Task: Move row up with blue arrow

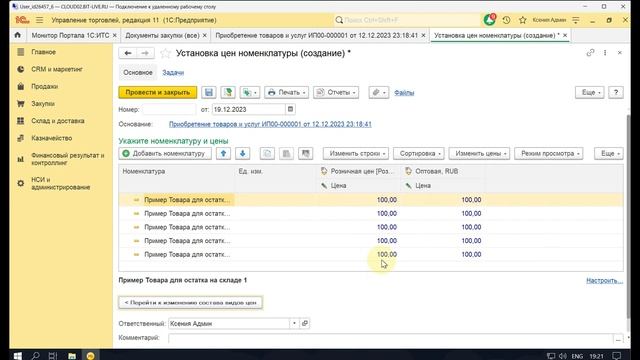Action: tap(223, 153)
